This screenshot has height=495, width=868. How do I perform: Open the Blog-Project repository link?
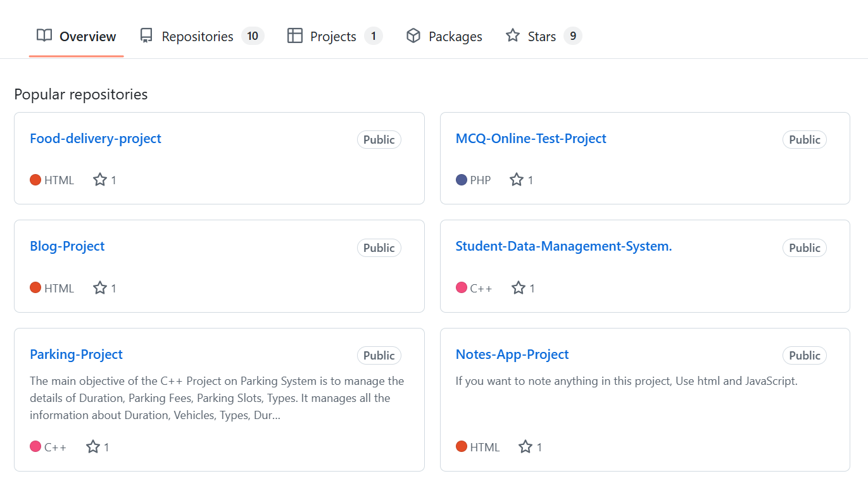click(67, 246)
